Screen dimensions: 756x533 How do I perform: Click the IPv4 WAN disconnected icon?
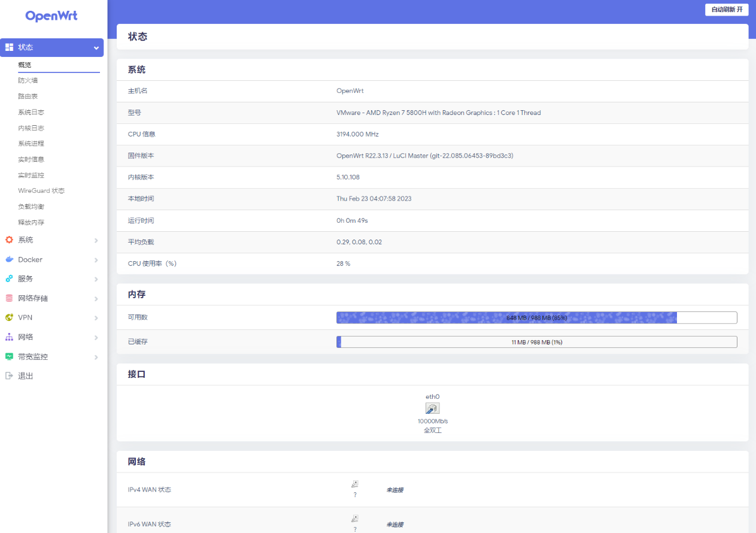point(355,484)
